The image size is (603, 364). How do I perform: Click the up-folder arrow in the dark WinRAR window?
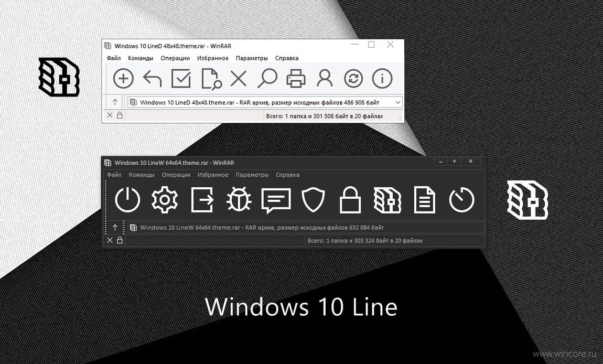click(115, 228)
